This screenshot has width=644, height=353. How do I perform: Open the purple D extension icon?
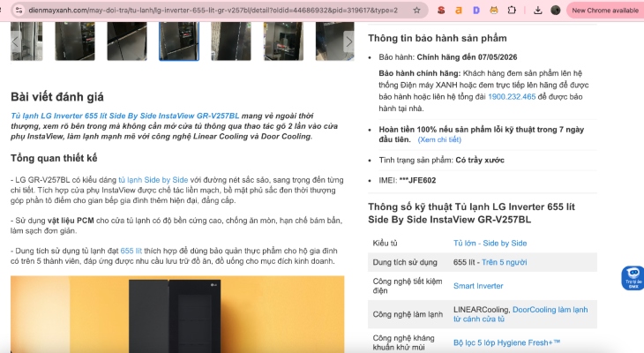click(x=476, y=11)
